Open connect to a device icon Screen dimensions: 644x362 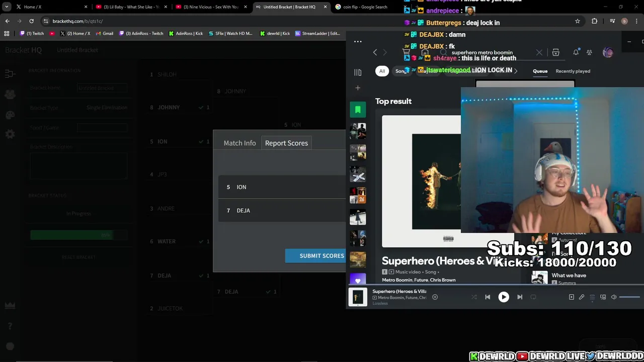[x=603, y=297]
